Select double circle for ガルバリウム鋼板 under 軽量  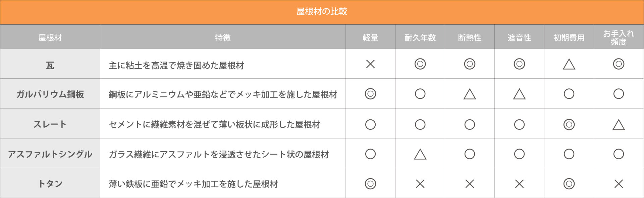point(370,94)
